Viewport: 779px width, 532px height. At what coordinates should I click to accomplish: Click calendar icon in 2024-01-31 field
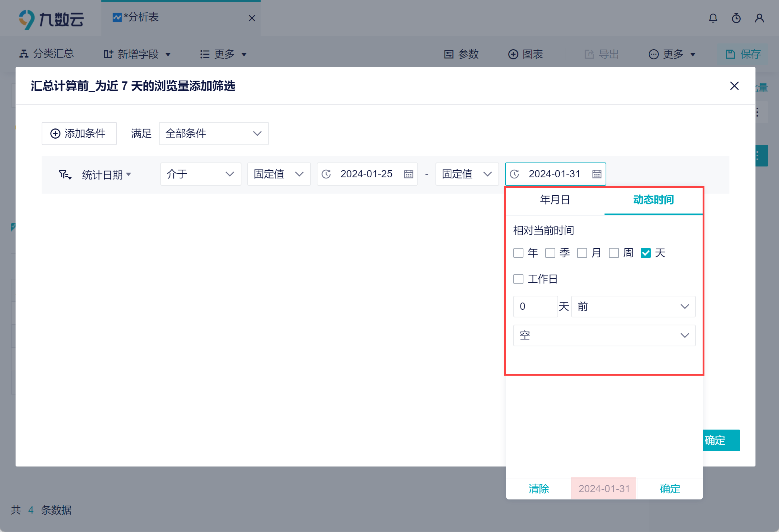pyautogui.click(x=597, y=174)
